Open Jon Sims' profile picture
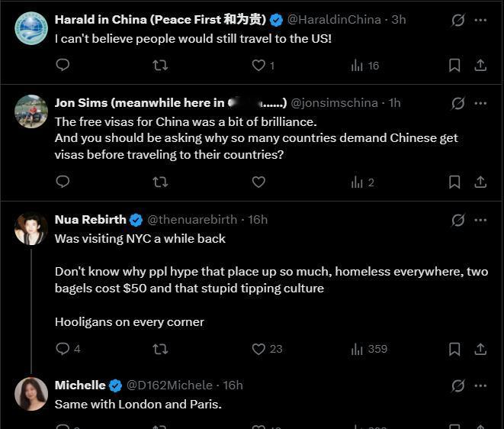 click(x=31, y=111)
